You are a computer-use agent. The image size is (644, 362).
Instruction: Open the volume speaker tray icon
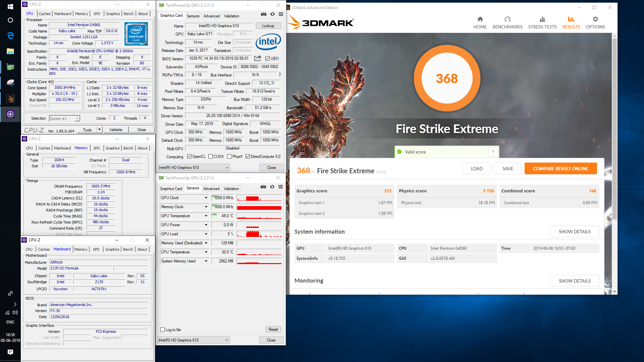15,312
